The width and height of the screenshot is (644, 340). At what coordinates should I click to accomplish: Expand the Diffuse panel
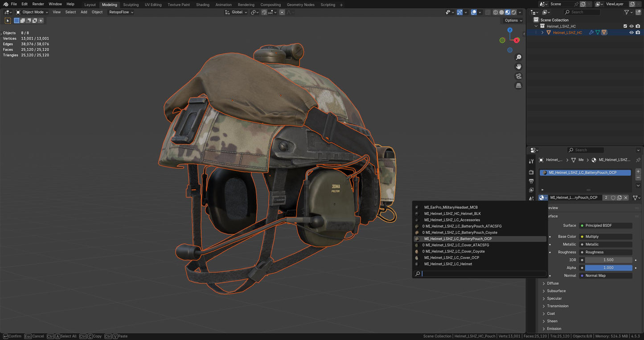[553, 283]
